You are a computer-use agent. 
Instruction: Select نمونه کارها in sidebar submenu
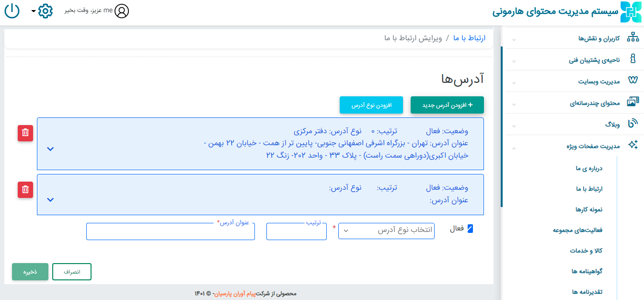[589, 209]
